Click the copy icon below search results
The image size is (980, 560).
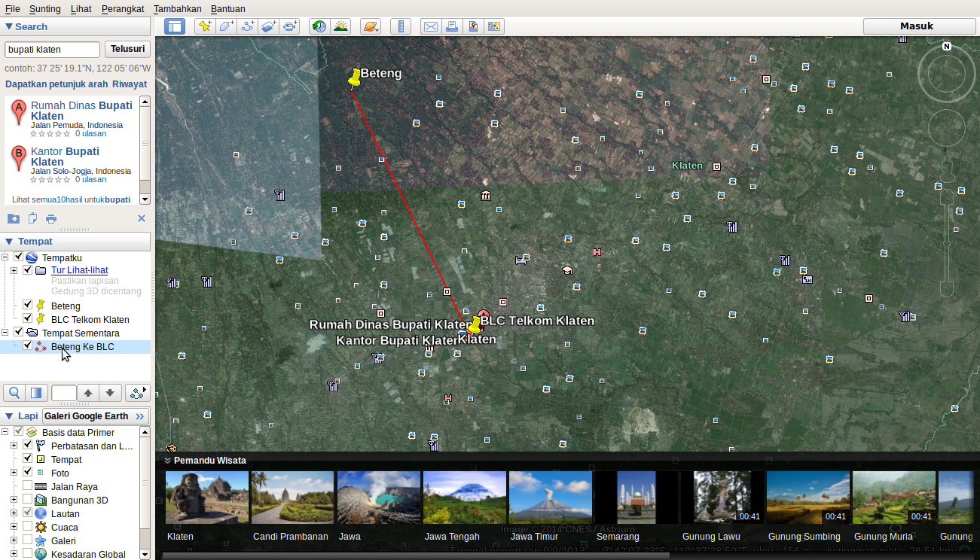tap(32, 218)
